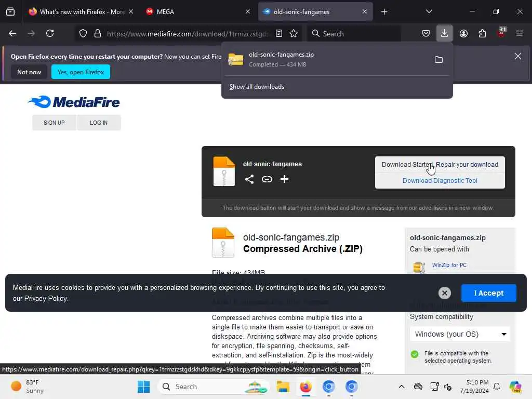Click the Firefox Search box
Screen dimensions: 532x399
[354, 34]
